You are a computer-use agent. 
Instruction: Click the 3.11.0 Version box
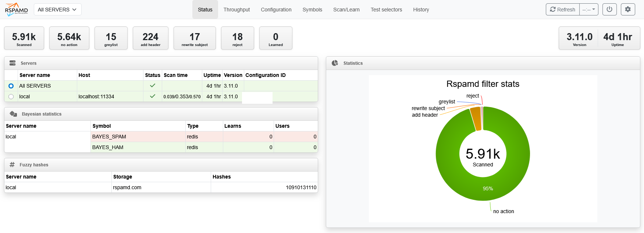(x=579, y=38)
